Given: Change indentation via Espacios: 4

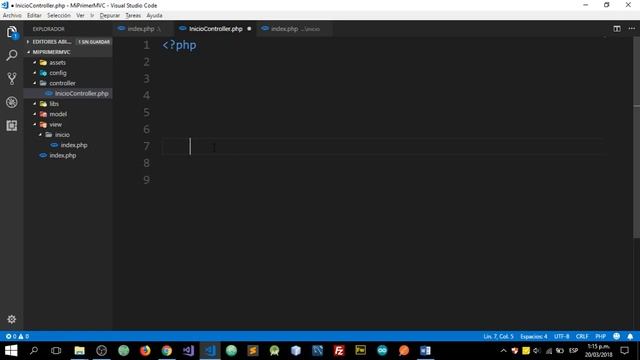Looking at the screenshot, I should pos(533,336).
